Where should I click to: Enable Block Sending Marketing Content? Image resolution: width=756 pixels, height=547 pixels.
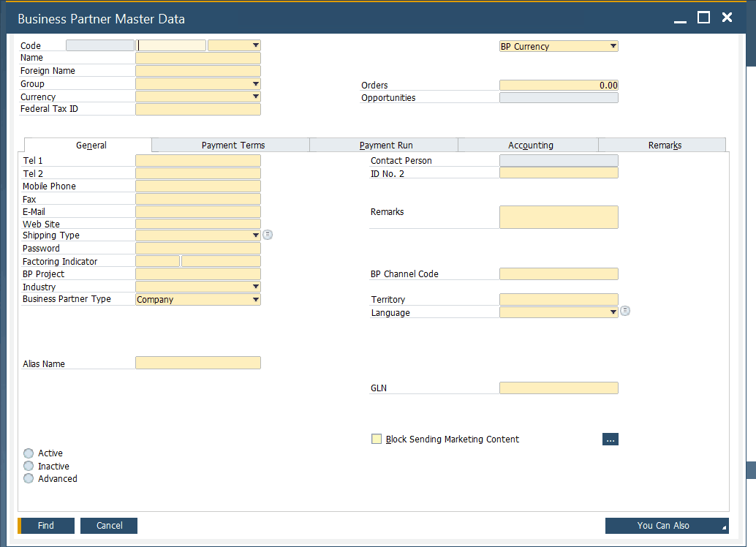pyautogui.click(x=377, y=439)
